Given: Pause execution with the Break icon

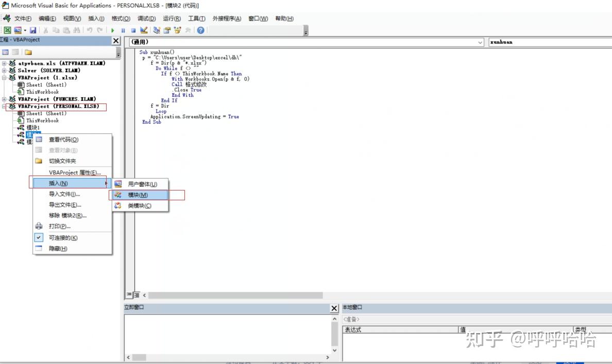Looking at the screenshot, I should pos(124,29).
